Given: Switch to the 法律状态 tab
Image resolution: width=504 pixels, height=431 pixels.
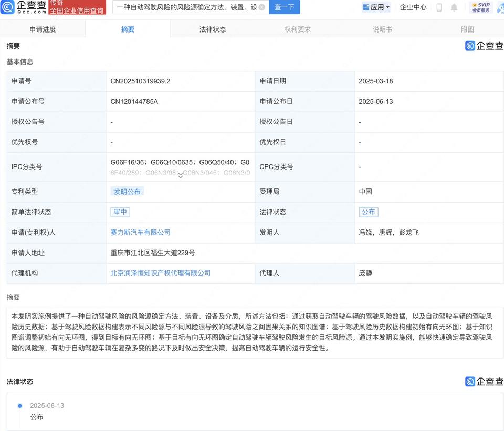Looking at the screenshot, I should coord(213,29).
